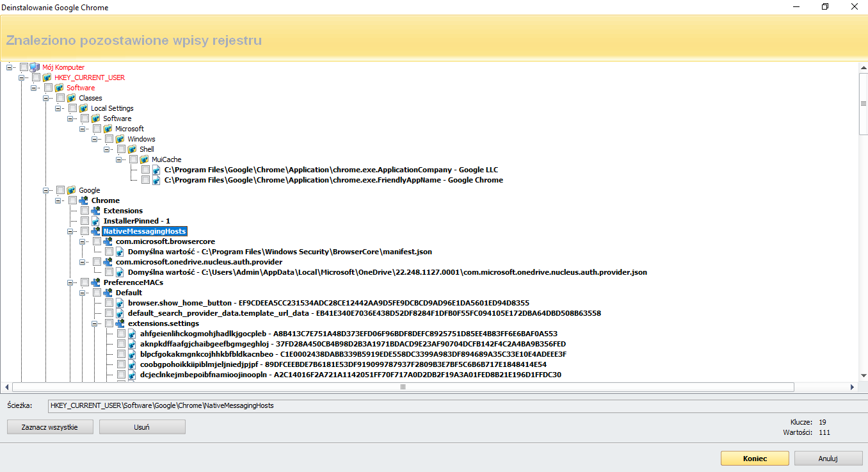Viewport: 868px width, 472px height.
Task: Tick the Extensions checkbox
Action: [x=84, y=211]
